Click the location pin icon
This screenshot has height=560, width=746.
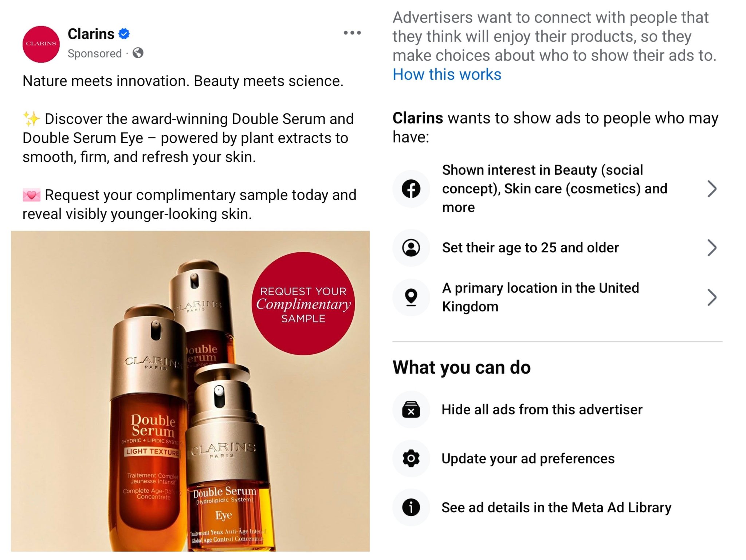point(411,297)
